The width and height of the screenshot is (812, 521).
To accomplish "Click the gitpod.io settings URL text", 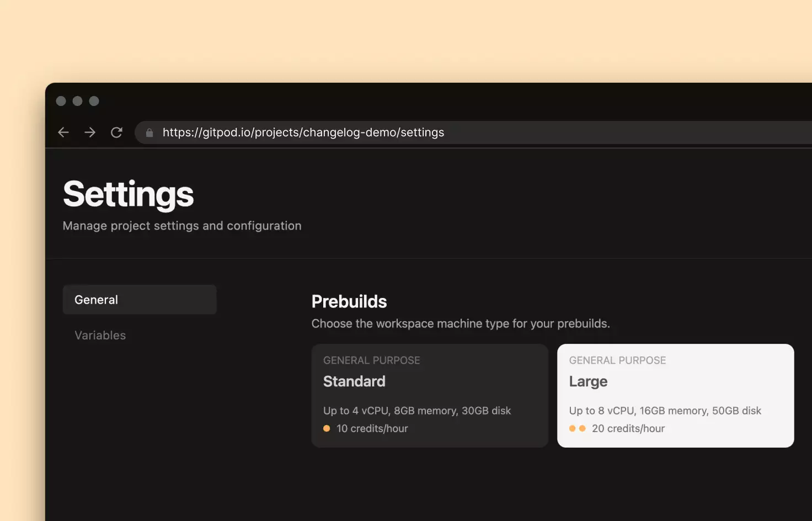I will [303, 132].
